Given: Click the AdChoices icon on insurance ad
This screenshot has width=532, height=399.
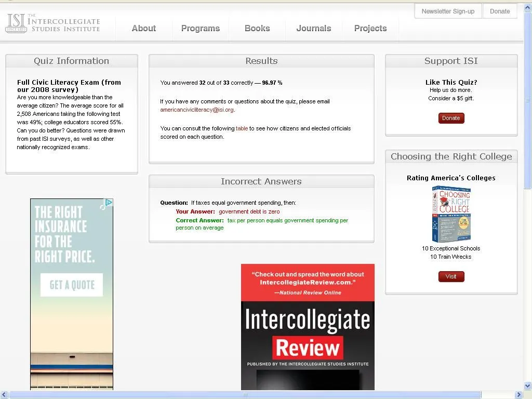Looking at the screenshot, I should [x=109, y=203].
